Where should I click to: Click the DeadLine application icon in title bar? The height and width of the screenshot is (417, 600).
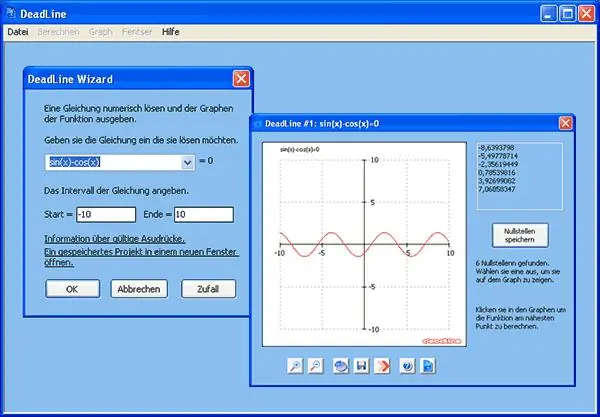point(11,13)
